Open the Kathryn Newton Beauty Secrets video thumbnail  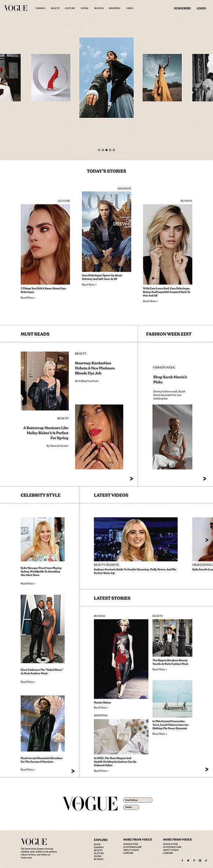click(136, 539)
